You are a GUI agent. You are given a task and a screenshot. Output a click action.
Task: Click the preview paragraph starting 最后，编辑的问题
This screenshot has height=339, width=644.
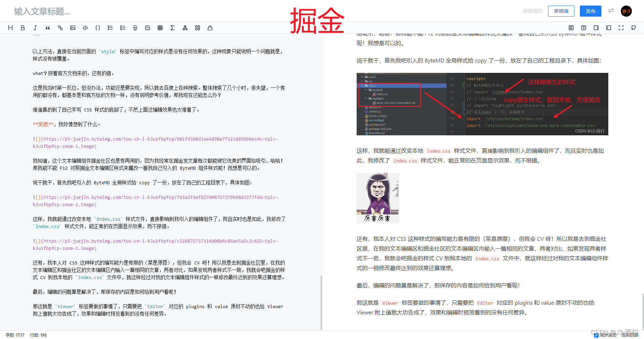pyautogui.click(x=438, y=285)
